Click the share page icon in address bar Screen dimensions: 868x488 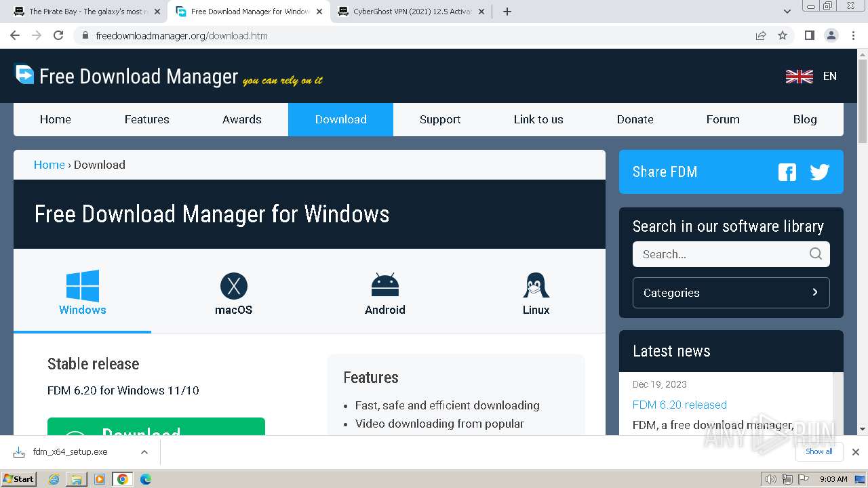pyautogui.click(x=761, y=35)
